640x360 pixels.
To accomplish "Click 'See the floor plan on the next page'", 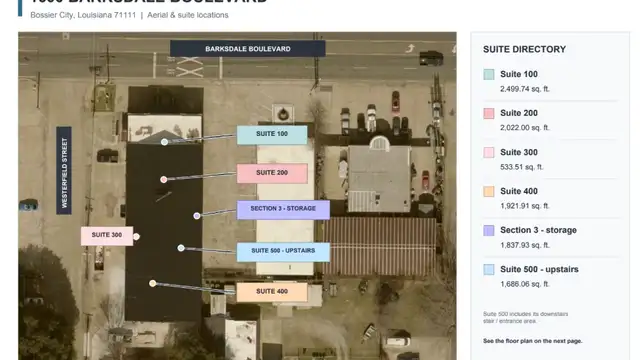I will (533, 341).
